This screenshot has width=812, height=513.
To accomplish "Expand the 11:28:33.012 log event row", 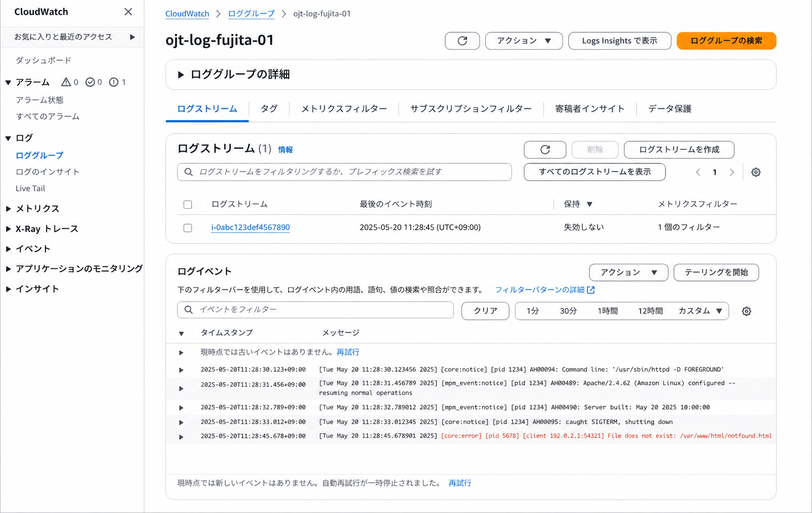I will [x=181, y=422].
